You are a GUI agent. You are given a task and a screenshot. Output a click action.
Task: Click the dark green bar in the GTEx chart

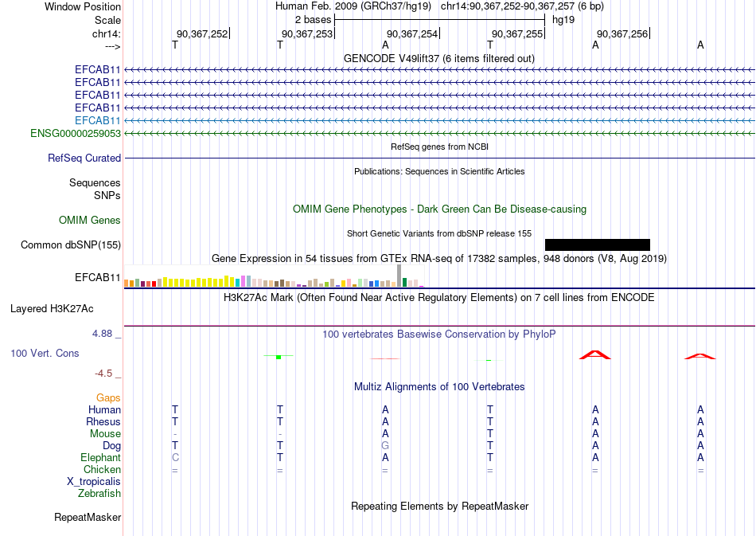click(405, 283)
